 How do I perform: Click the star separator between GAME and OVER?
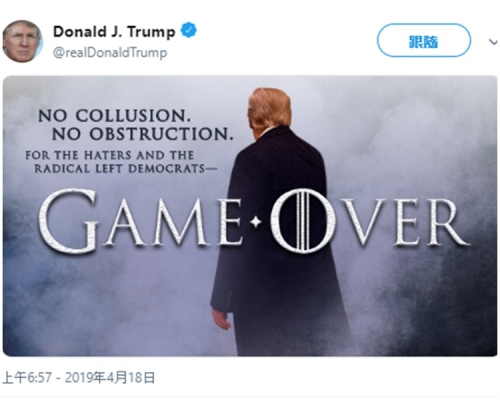coord(256,222)
